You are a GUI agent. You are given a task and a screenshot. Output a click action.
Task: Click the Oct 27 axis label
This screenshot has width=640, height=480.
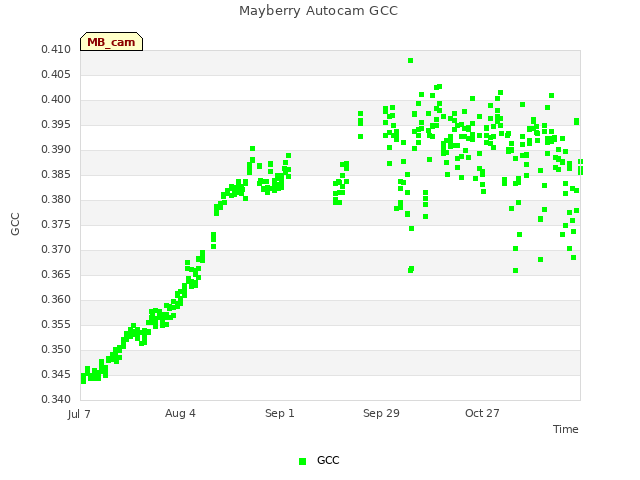point(482,413)
